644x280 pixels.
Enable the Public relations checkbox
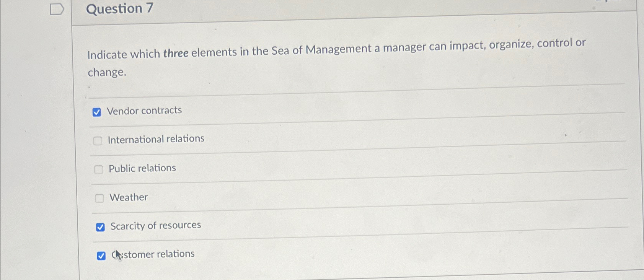click(99, 170)
